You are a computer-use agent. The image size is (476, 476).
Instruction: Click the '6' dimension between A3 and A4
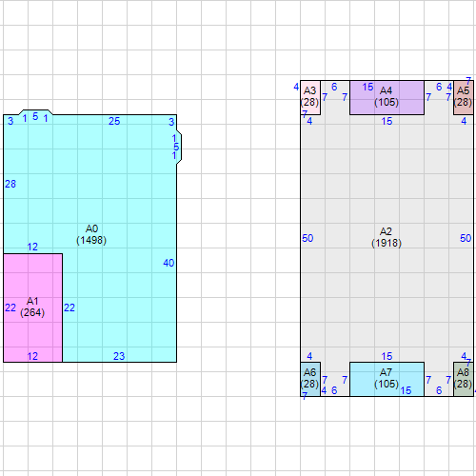tap(334, 87)
